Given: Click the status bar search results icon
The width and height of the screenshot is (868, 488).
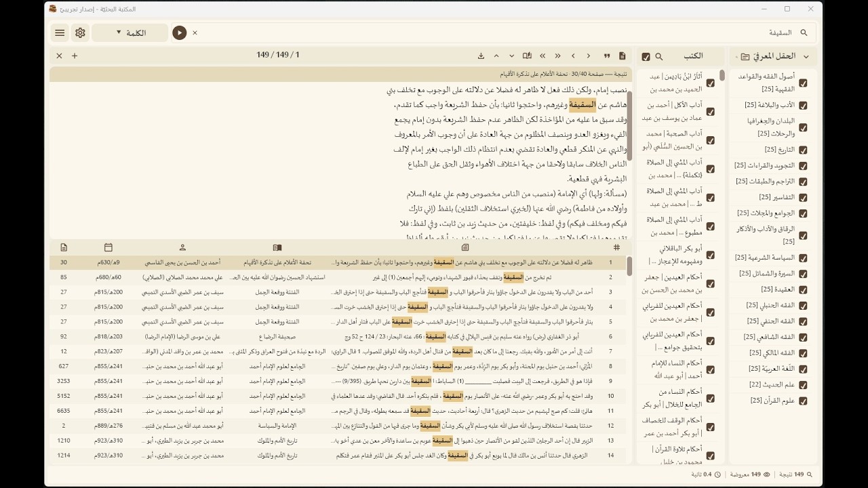Looking at the screenshot, I should tap(809, 474).
